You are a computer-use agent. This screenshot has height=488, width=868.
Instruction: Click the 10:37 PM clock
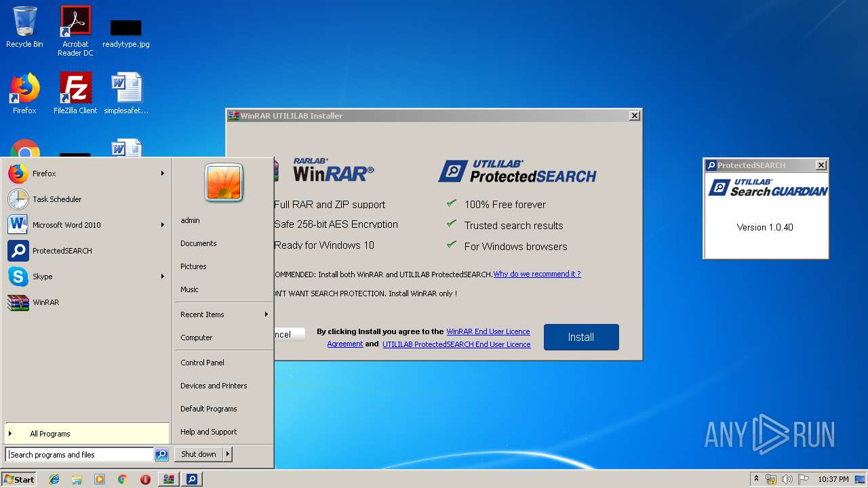(x=833, y=479)
